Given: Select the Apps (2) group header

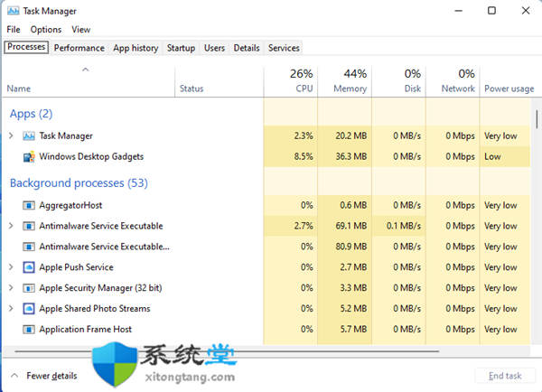Looking at the screenshot, I should (31, 114).
